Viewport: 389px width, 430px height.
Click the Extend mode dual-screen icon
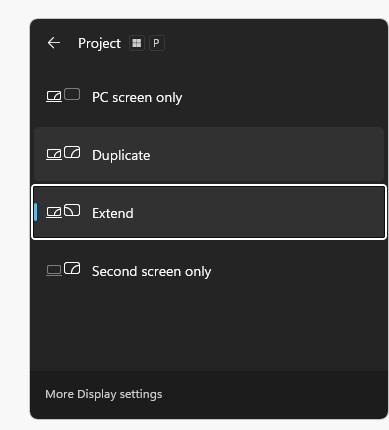click(x=63, y=211)
